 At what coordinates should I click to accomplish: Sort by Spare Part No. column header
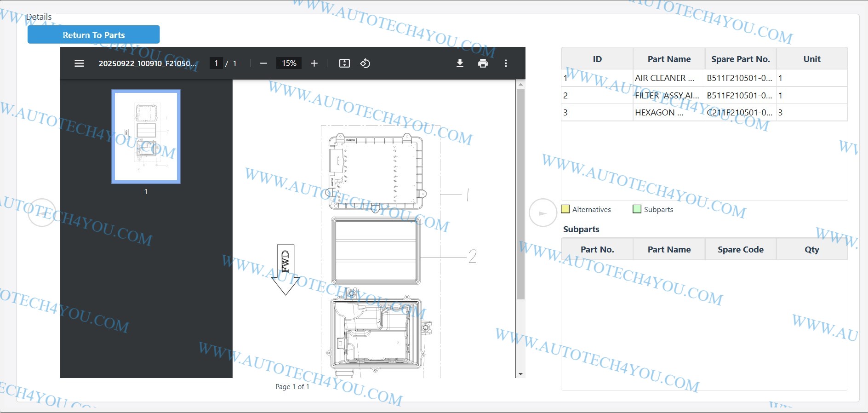pos(740,59)
